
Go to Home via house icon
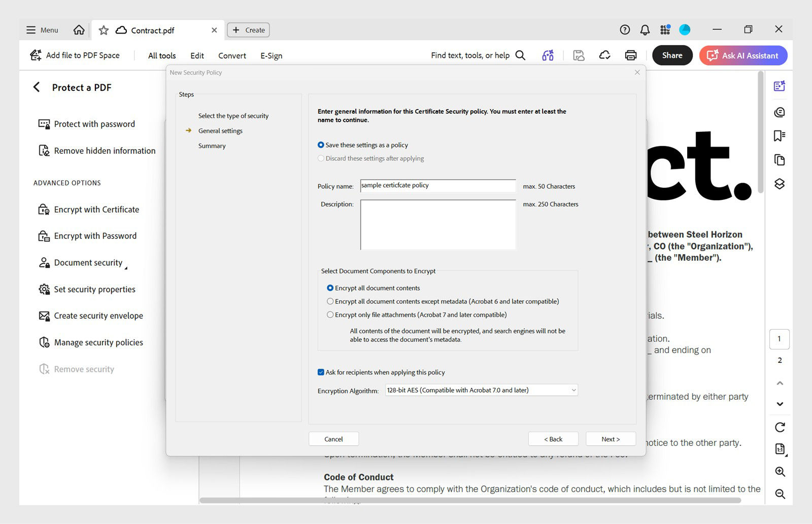[x=79, y=30]
